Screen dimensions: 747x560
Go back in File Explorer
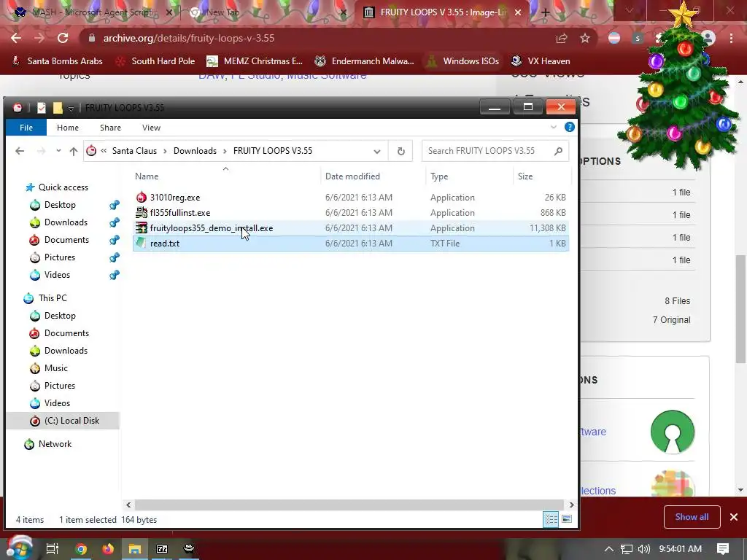(20, 151)
